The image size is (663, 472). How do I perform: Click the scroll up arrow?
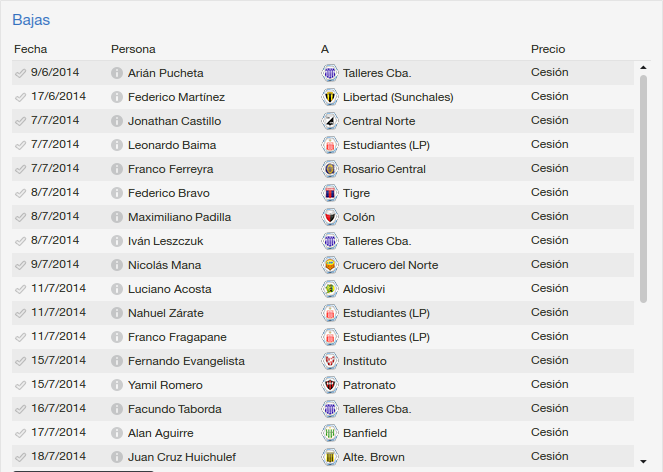(x=643, y=68)
